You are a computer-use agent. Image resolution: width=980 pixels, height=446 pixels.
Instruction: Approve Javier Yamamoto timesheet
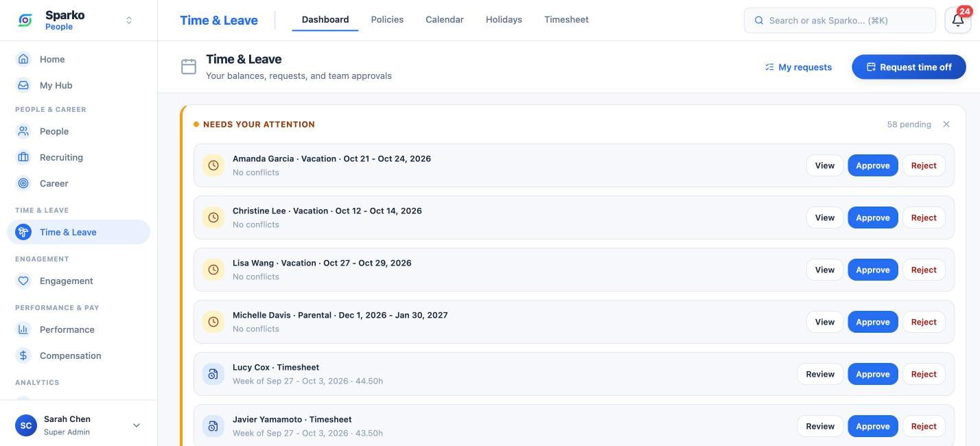[x=873, y=426]
